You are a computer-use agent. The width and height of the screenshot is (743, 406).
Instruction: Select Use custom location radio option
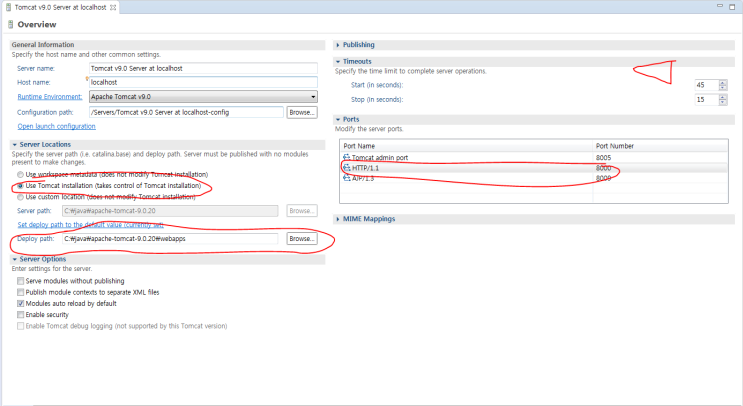[x=19, y=197]
